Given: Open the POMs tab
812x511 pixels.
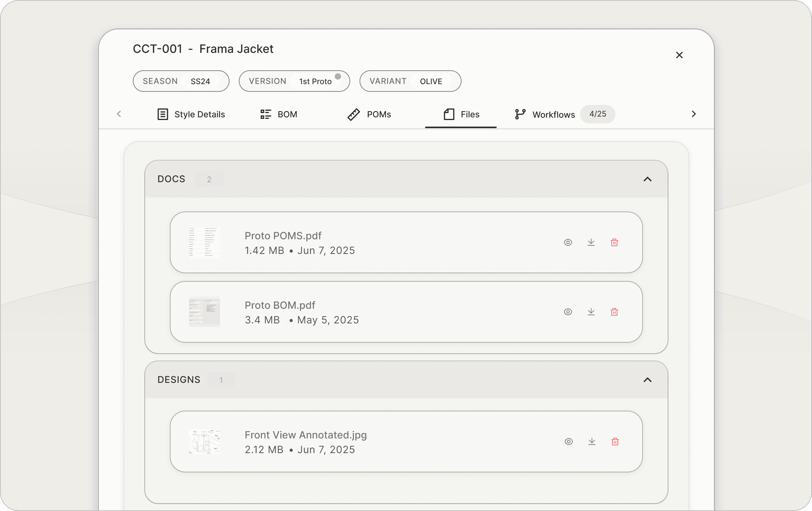Looking at the screenshot, I should click(x=369, y=114).
